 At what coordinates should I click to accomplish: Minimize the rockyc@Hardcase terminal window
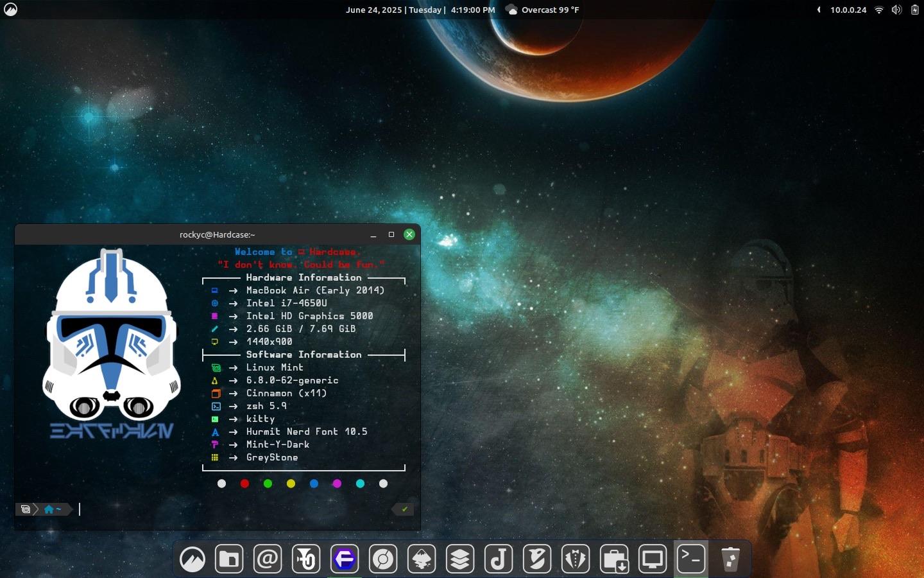coord(373,235)
